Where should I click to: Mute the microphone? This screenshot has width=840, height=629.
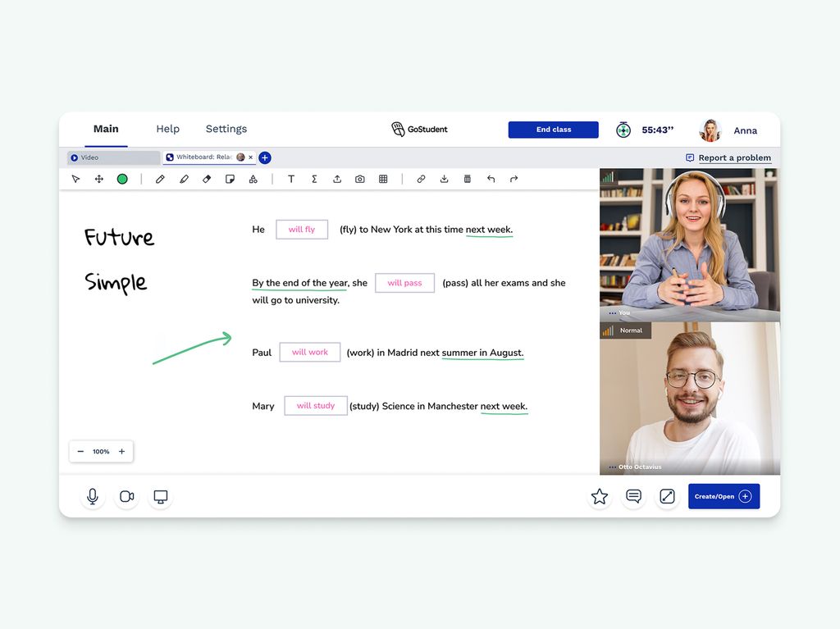(92, 496)
